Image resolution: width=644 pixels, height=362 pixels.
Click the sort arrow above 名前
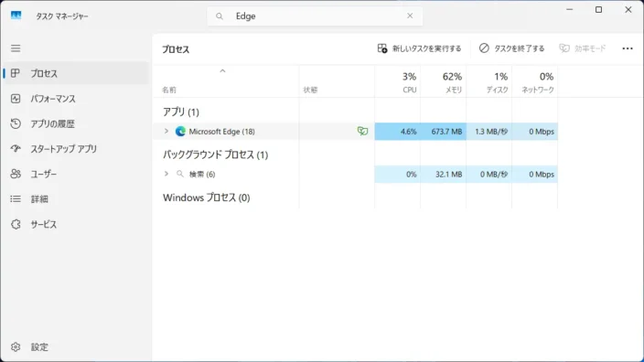222,71
